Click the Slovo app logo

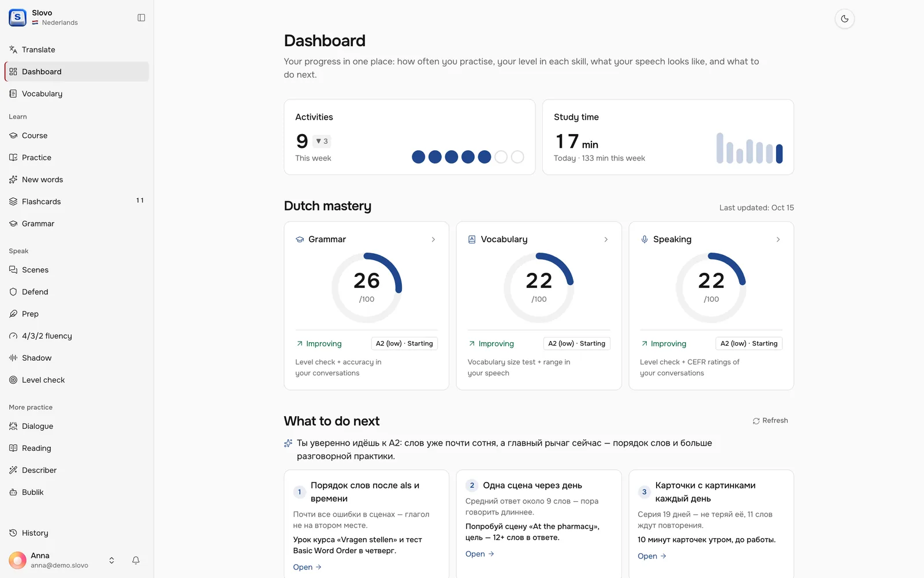click(x=17, y=17)
